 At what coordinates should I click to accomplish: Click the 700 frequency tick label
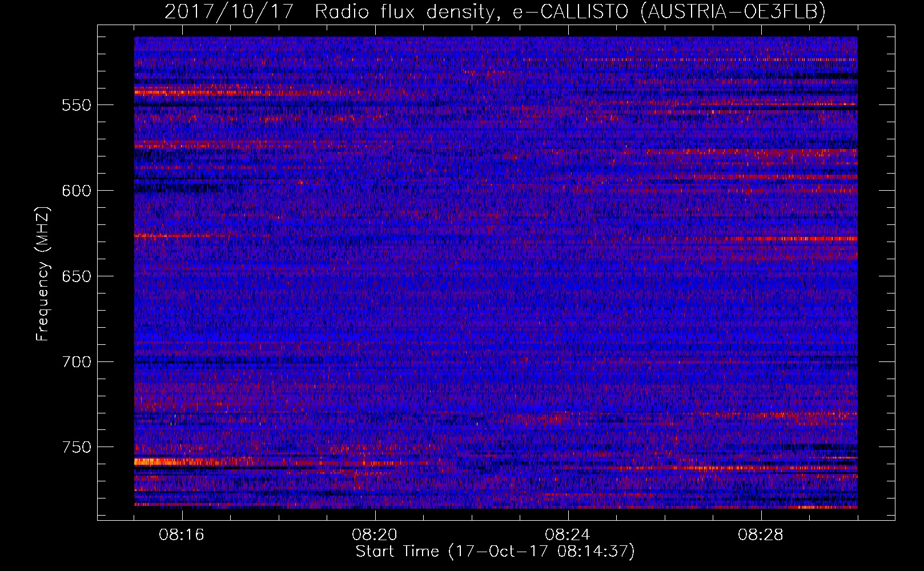point(77,362)
